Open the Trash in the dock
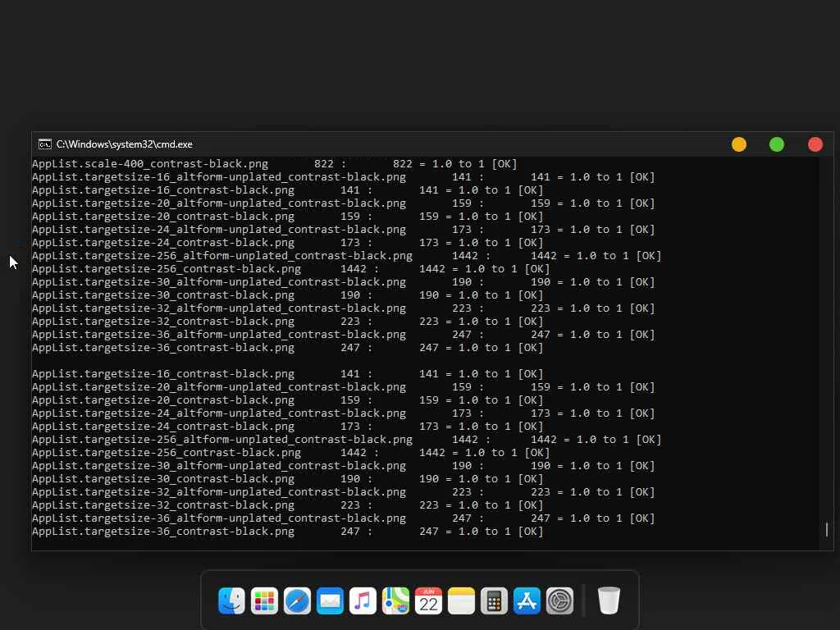 pyautogui.click(x=609, y=600)
